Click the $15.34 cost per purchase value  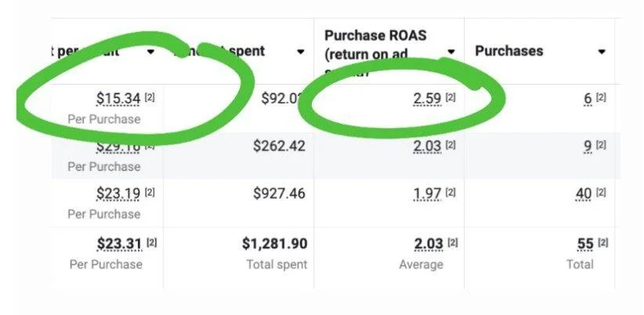[x=118, y=99]
